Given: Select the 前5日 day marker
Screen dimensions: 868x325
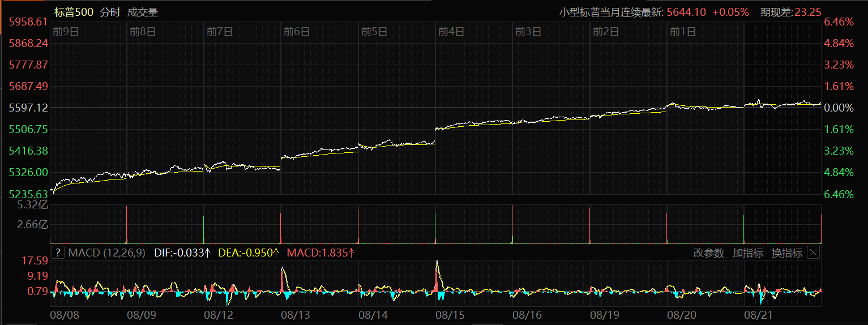Looking at the screenshot, I should (x=374, y=32).
